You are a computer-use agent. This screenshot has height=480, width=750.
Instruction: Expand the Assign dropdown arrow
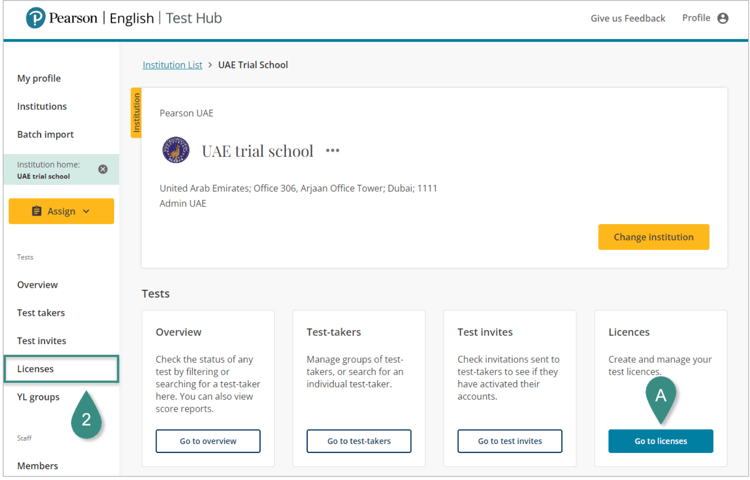point(86,211)
